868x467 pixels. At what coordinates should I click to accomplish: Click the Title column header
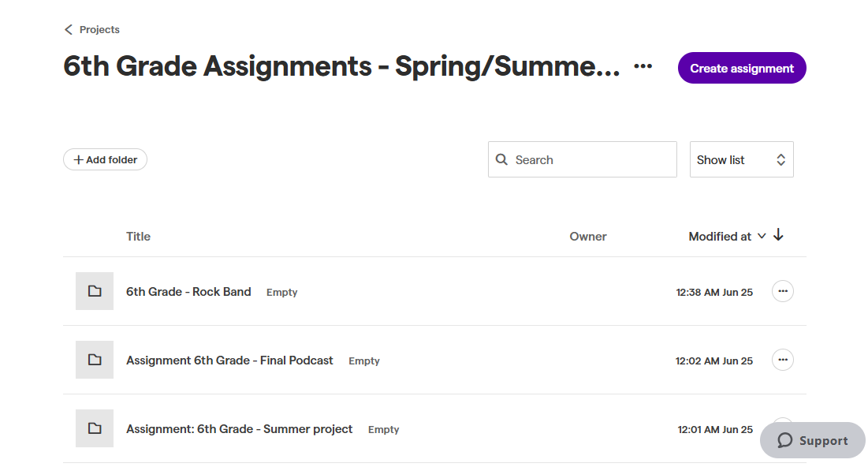click(138, 237)
